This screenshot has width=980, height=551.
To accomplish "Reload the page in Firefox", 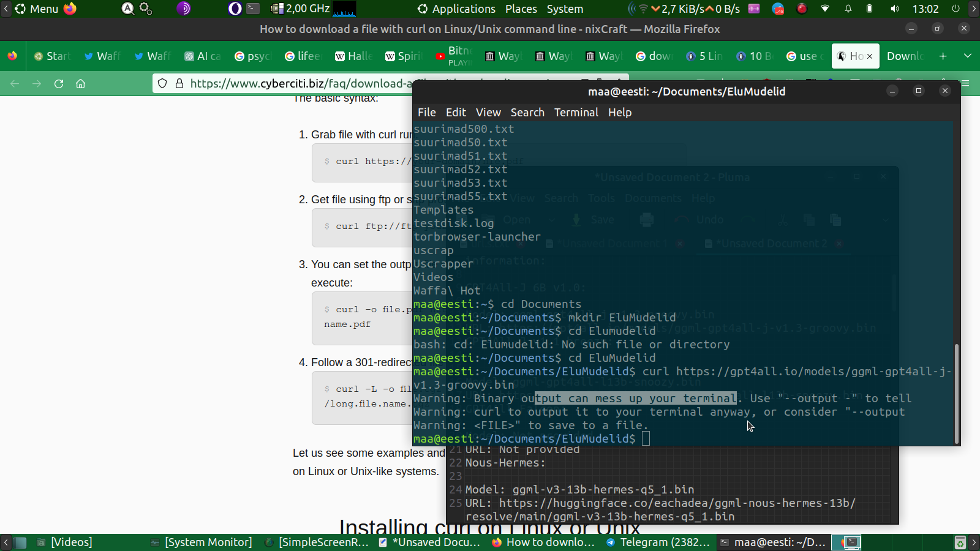I will point(59,84).
